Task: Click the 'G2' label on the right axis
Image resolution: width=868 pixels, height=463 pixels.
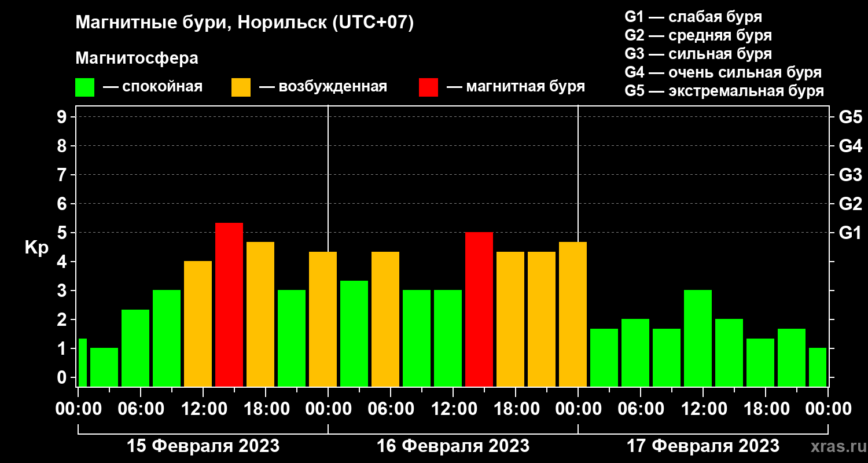Action: [x=851, y=204]
